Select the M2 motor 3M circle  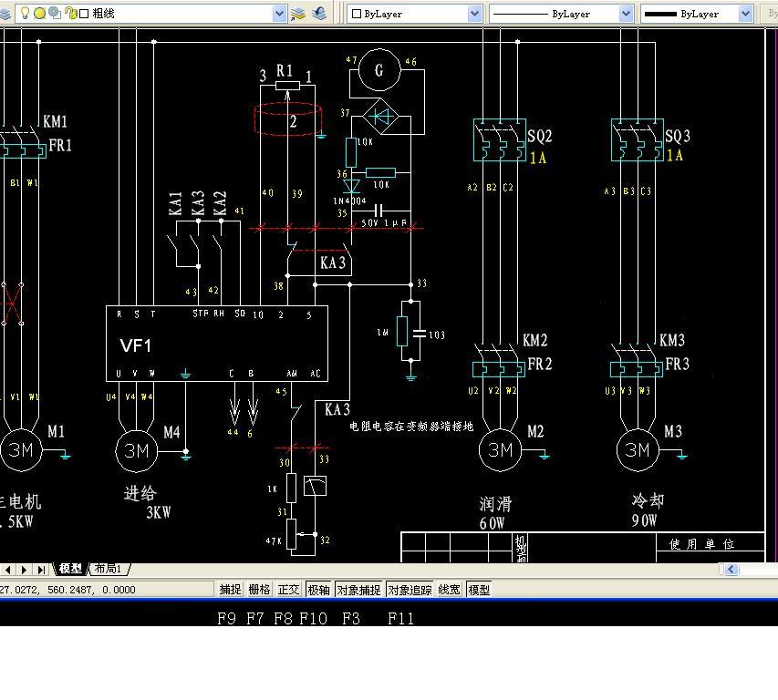[x=500, y=449]
